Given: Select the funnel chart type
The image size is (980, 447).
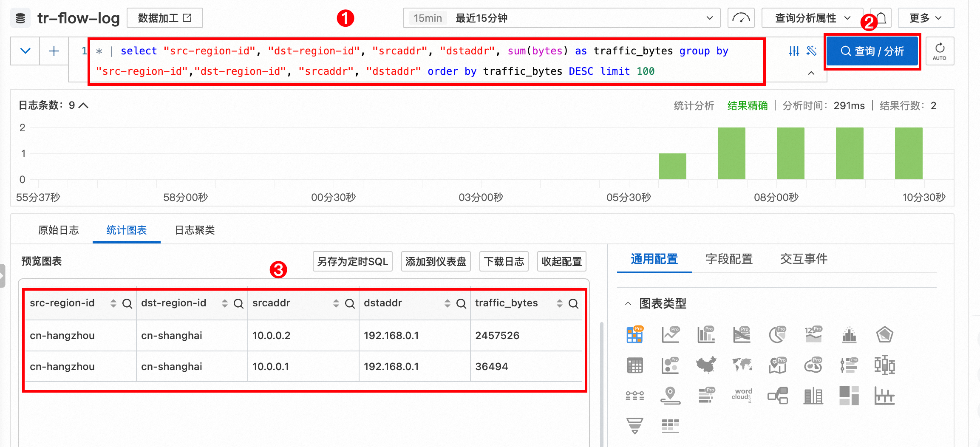Looking at the screenshot, I should pyautogui.click(x=634, y=425).
